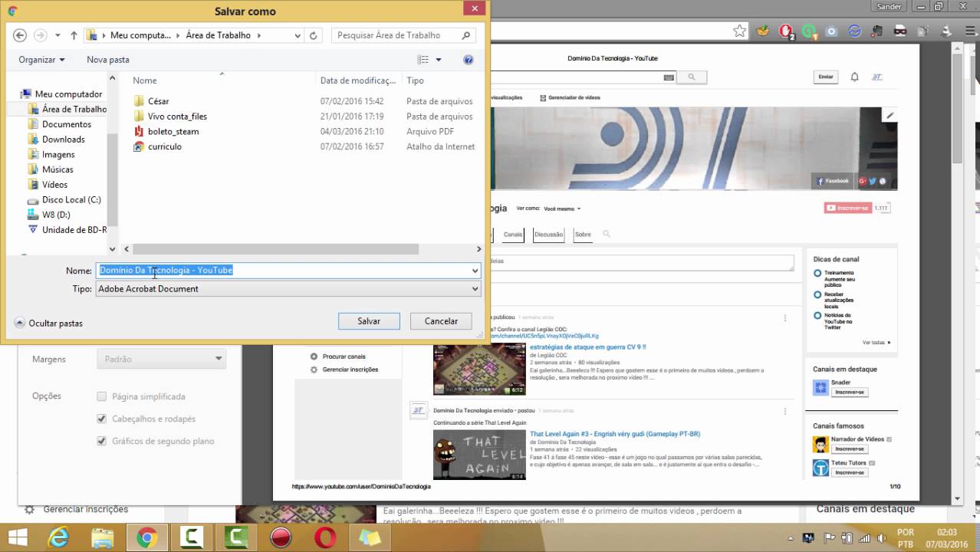The height and width of the screenshot is (552, 980).
Task: Select Treinamento radio in Dicas de canal
Action: tap(817, 273)
